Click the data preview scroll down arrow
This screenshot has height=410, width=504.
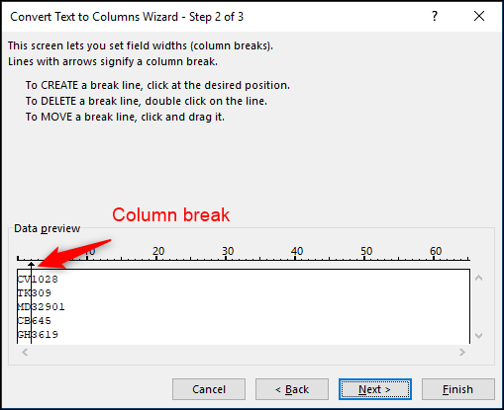click(479, 335)
